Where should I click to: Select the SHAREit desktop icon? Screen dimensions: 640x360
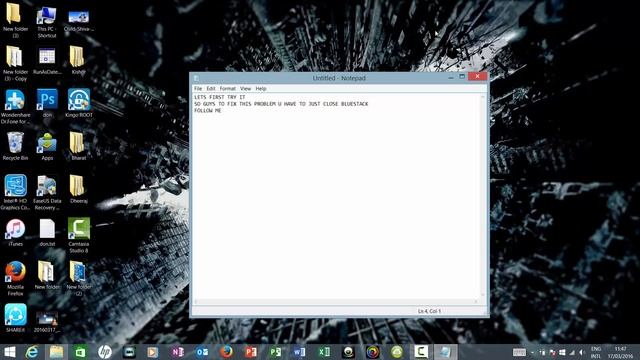click(15, 318)
